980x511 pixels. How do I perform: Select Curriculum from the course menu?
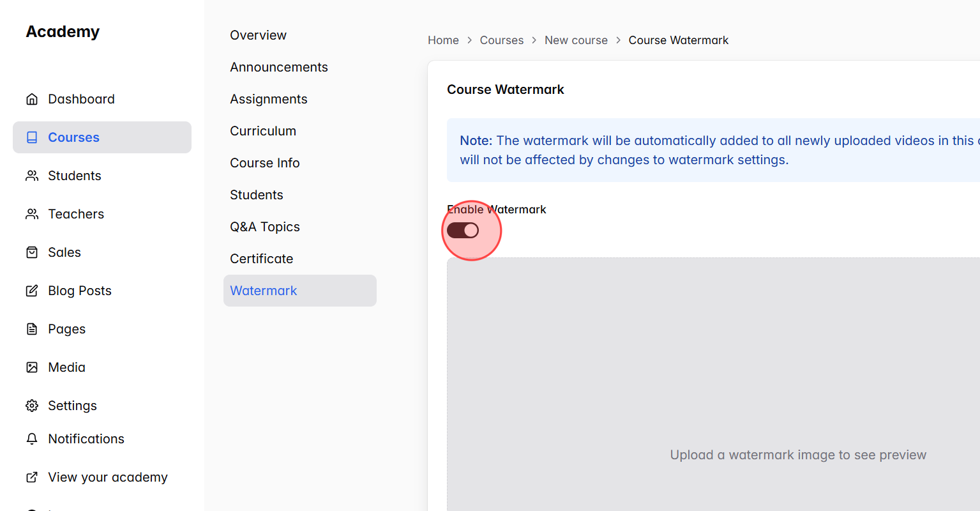tap(262, 131)
